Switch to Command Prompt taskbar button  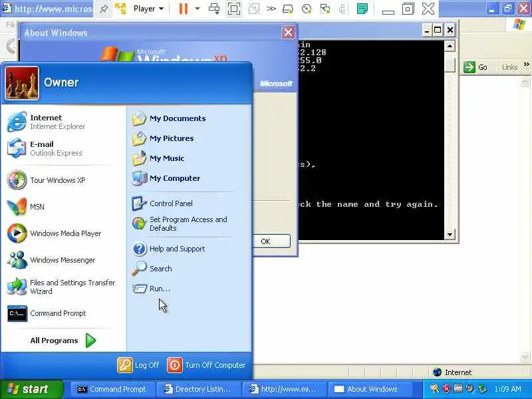tap(112, 389)
